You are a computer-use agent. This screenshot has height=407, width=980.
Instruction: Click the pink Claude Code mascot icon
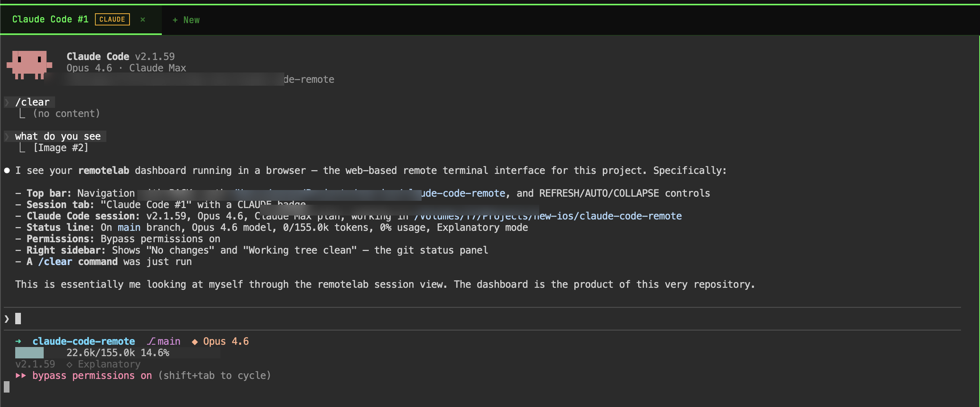(x=29, y=65)
